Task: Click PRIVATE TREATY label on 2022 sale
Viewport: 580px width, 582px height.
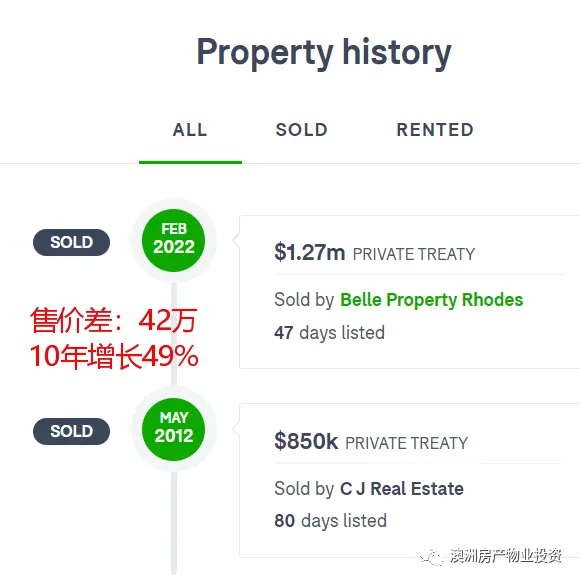Action: [x=414, y=254]
